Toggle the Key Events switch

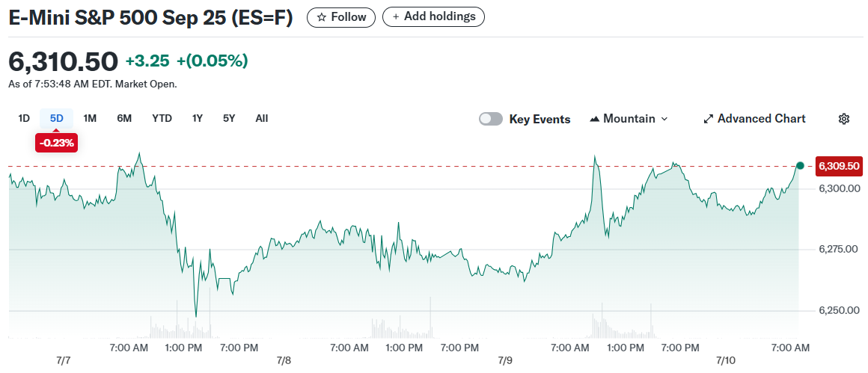point(490,119)
